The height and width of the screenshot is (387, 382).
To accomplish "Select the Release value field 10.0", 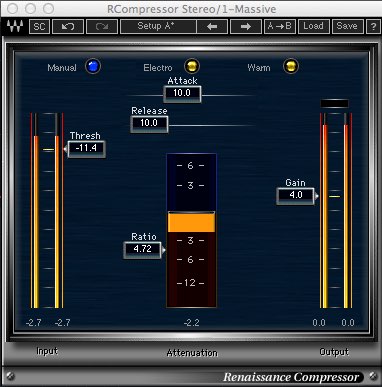I will click(149, 123).
